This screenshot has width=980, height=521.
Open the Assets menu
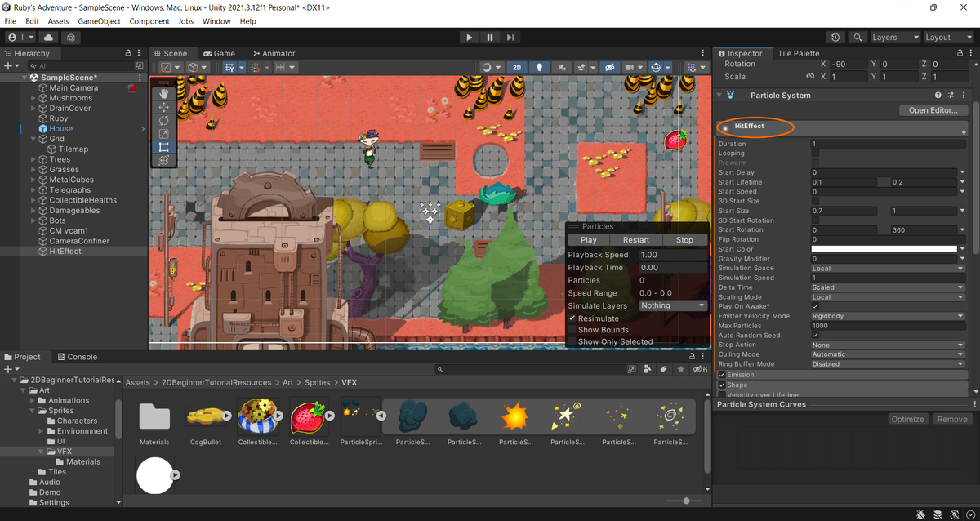(x=58, y=21)
